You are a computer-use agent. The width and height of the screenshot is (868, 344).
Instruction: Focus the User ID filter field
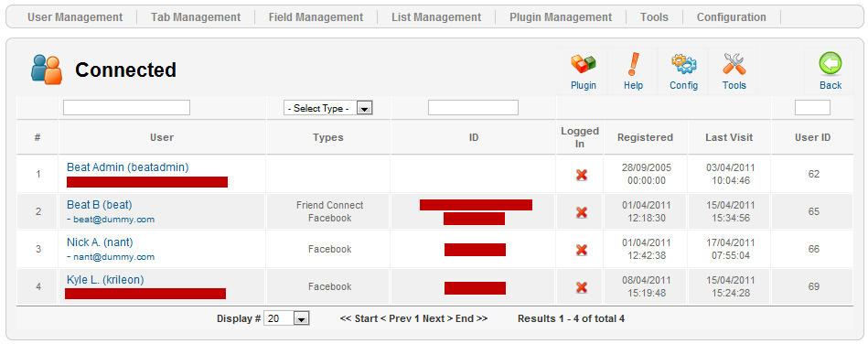(x=812, y=107)
